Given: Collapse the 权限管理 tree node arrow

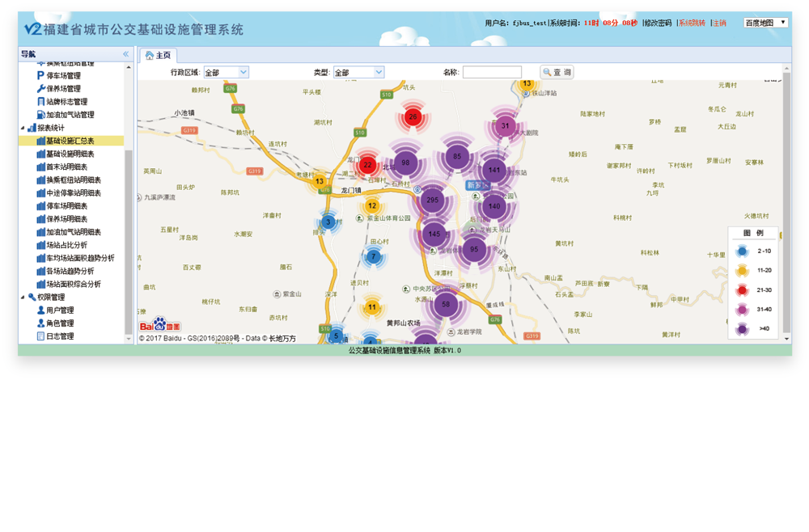Looking at the screenshot, I should point(23,297).
